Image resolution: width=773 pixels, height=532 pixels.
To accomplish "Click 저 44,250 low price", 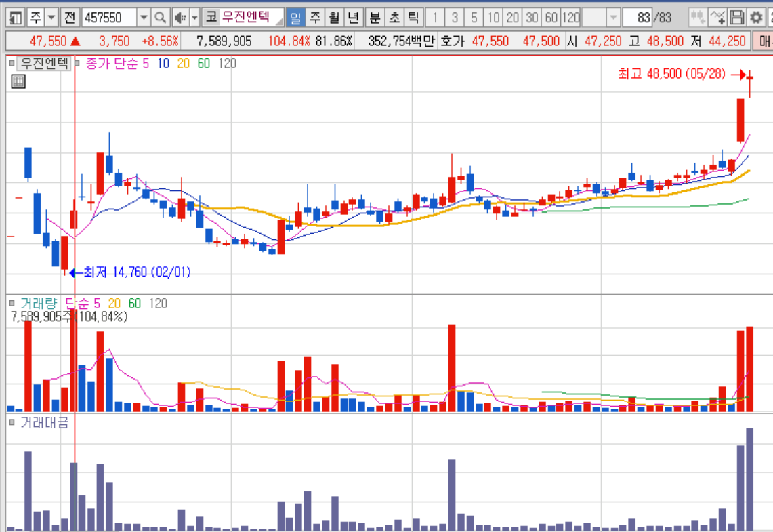I will (718, 41).
